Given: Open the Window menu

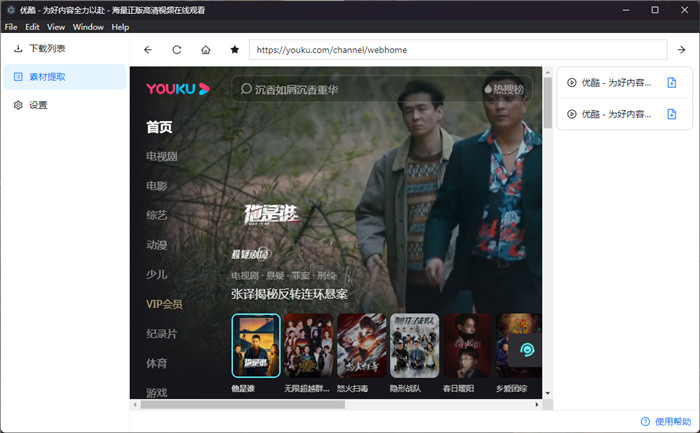Looking at the screenshot, I should pos(88,27).
